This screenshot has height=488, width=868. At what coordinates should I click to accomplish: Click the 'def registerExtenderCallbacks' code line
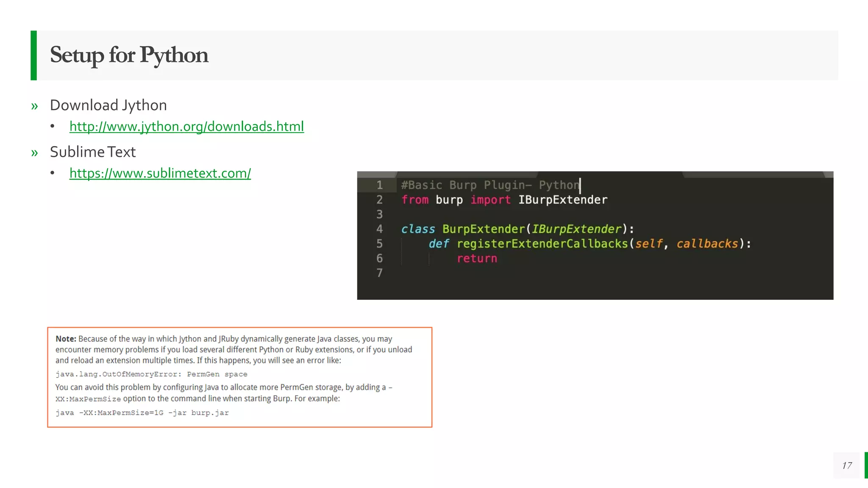[590, 244]
